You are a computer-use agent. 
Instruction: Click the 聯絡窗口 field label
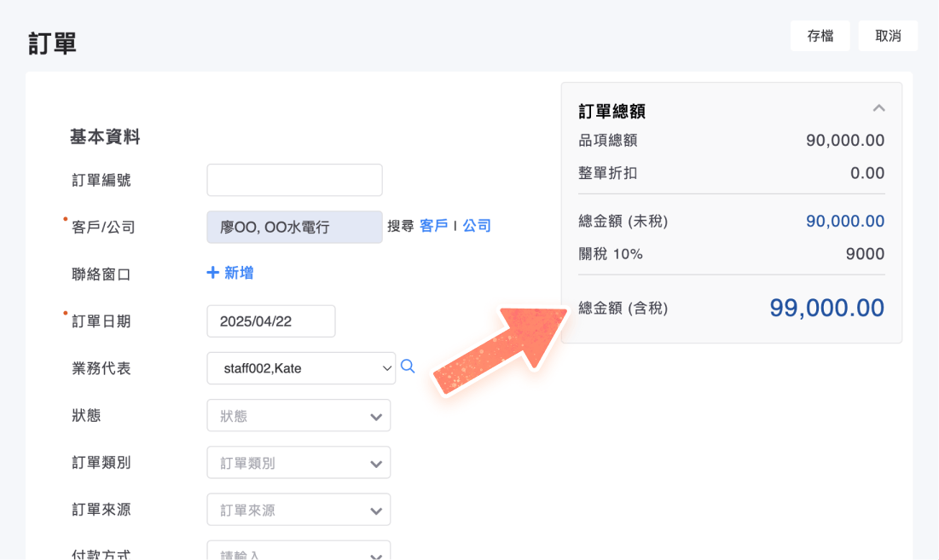pyautogui.click(x=101, y=274)
